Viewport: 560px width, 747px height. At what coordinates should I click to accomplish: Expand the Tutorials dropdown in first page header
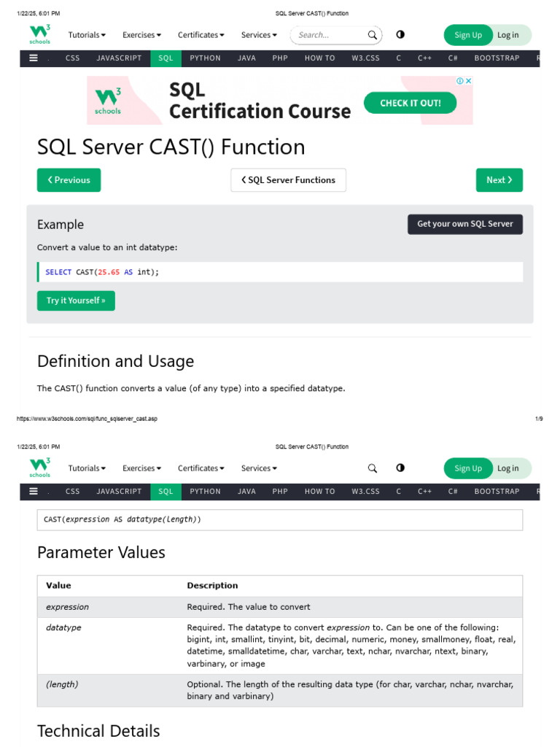87,35
